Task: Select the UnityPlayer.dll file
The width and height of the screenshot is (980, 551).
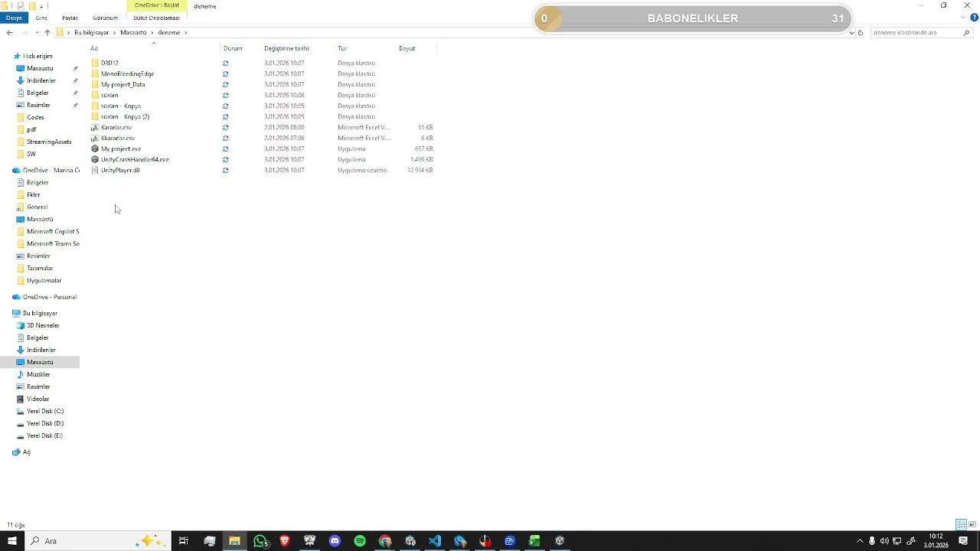Action: tap(120, 170)
